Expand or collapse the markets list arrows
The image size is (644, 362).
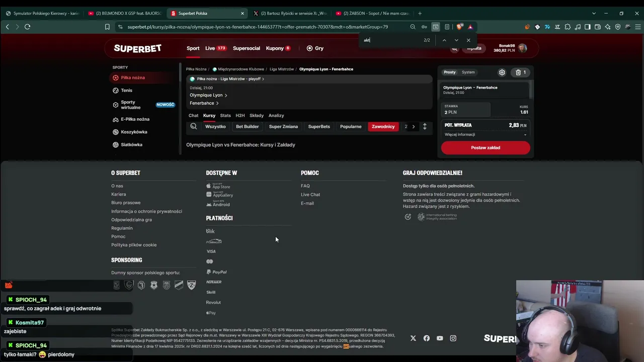pos(425,127)
